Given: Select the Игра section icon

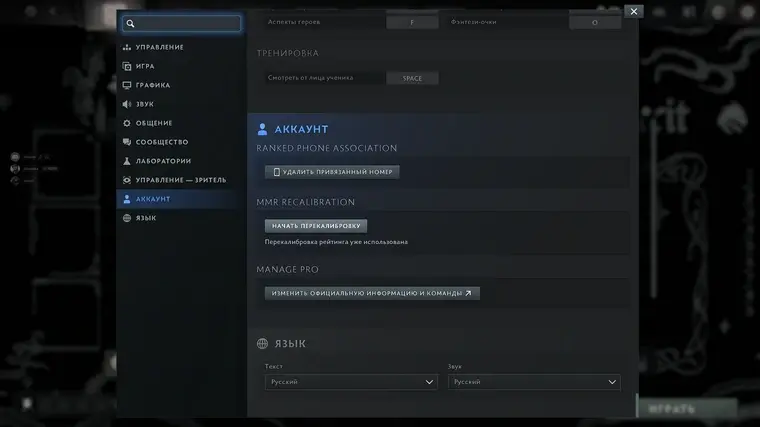Looking at the screenshot, I should pos(126,66).
